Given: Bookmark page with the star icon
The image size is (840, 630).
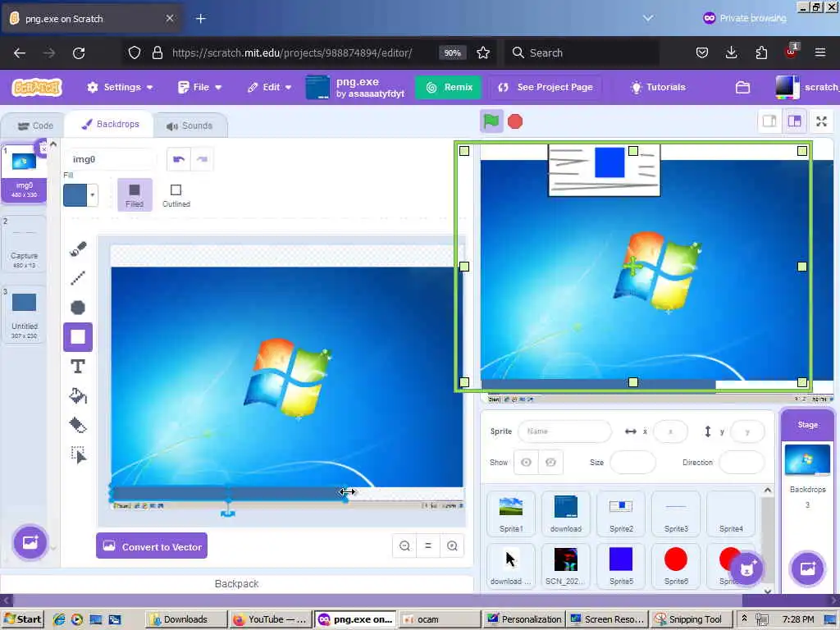Looking at the screenshot, I should coord(483,52).
